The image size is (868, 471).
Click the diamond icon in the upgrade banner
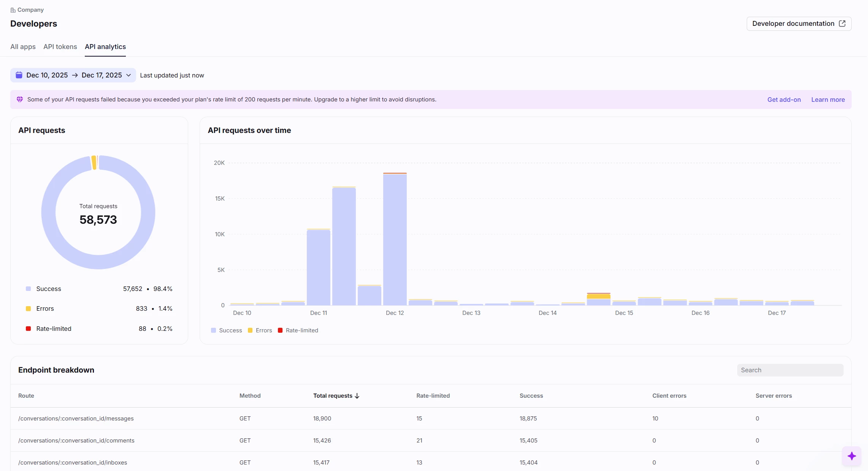20,100
